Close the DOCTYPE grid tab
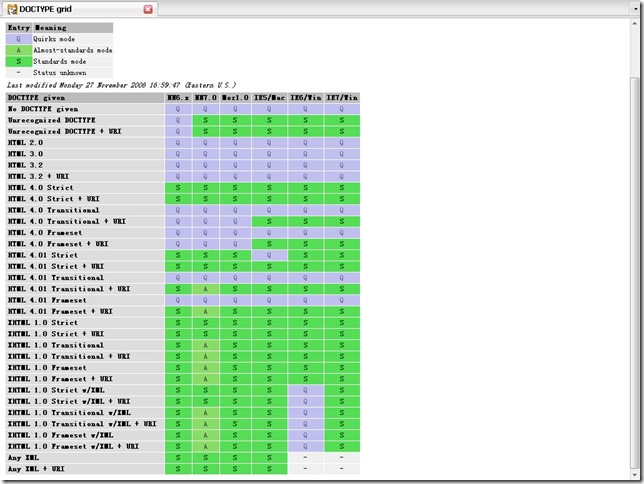The image size is (644, 484). pyautogui.click(x=148, y=9)
